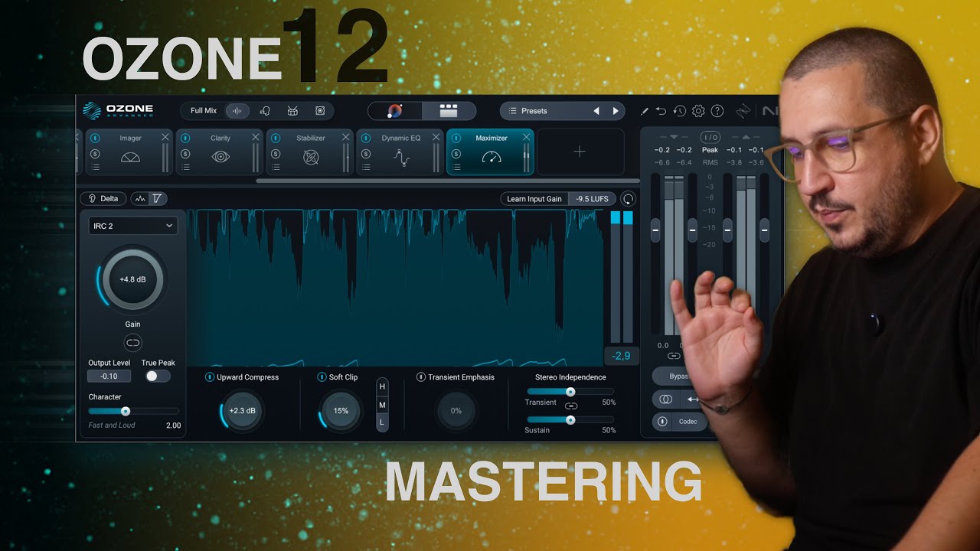The image size is (980, 551).
Task: Select the H soft clip mode
Action: 382,386
